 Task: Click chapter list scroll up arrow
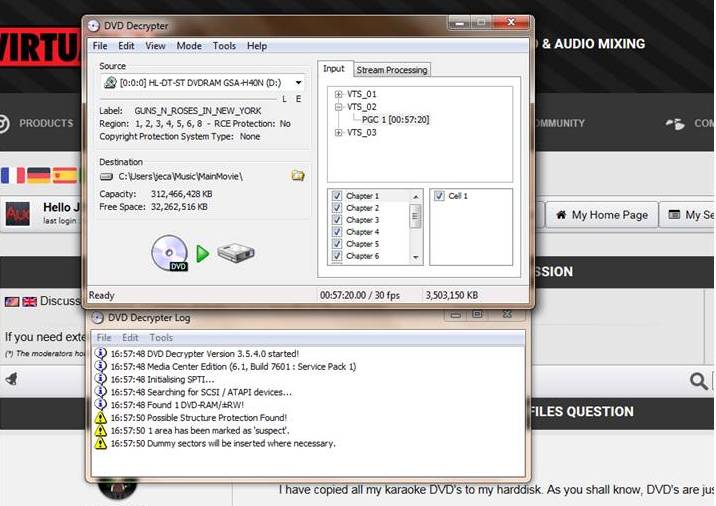point(416,196)
